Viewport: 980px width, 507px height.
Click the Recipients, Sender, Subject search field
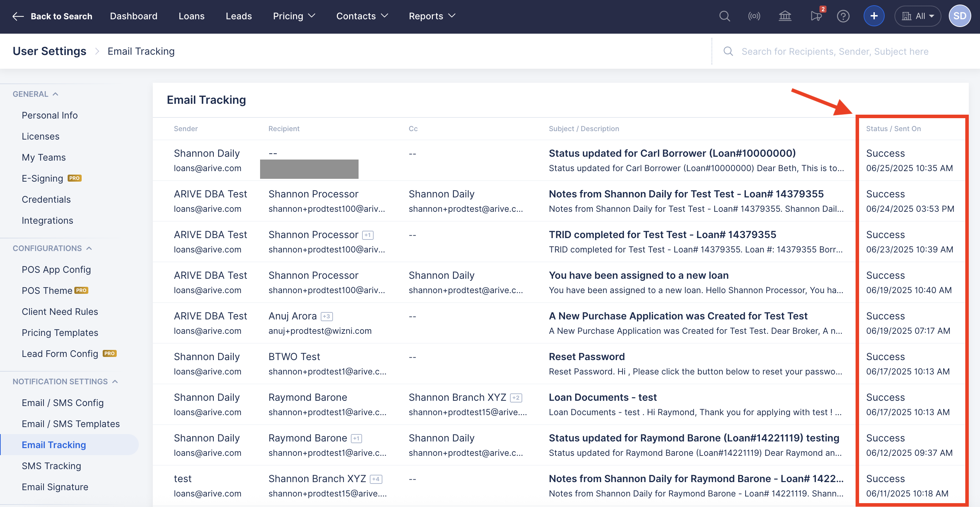[835, 52]
